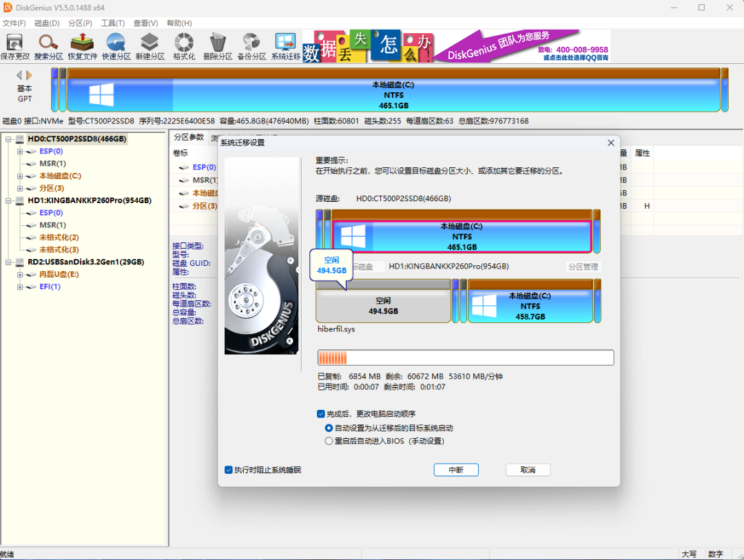Click the 数字 indicator in status bar
Viewport: 744px width, 560px height.
tap(716, 554)
